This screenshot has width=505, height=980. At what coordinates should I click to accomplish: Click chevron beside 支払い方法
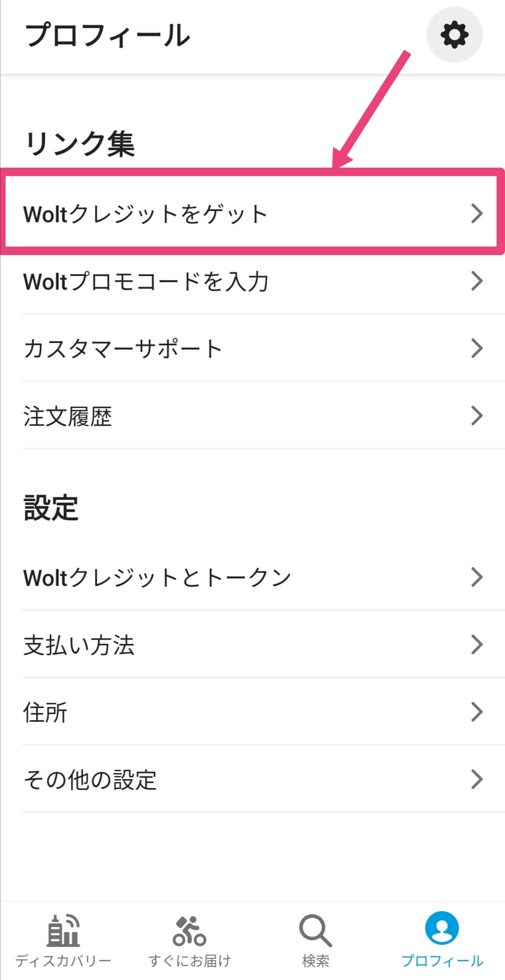(476, 644)
